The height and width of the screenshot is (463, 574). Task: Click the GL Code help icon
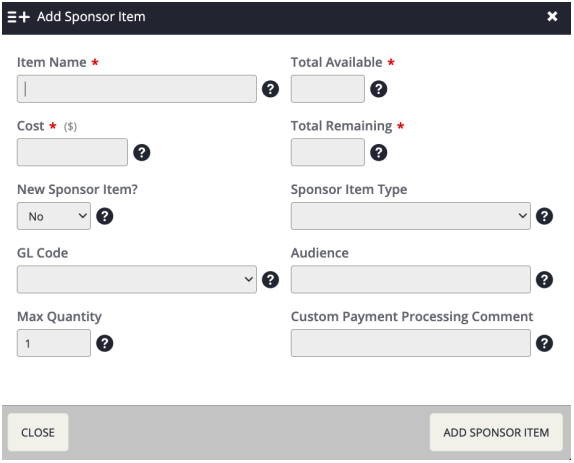271,280
